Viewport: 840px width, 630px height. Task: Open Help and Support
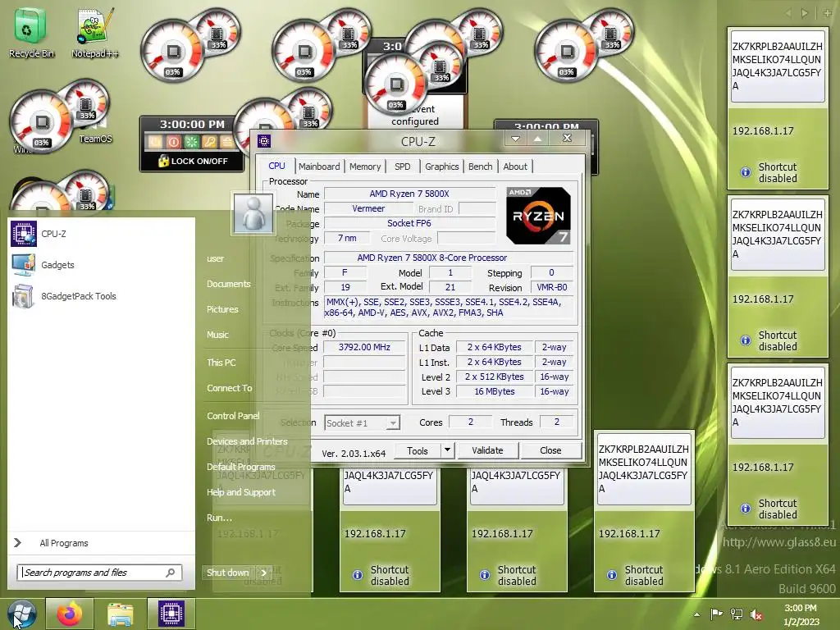pos(241,492)
